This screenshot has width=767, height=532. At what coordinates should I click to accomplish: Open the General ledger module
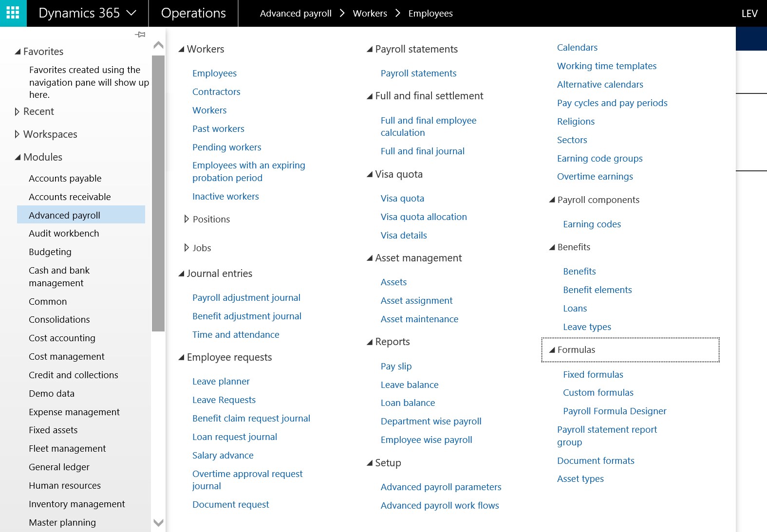pos(59,467)
